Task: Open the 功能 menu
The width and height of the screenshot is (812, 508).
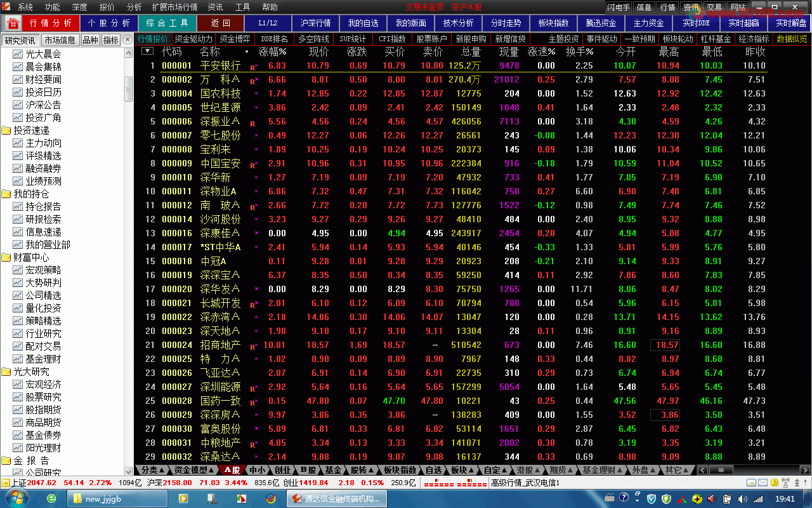Action: [x=53, y=8]
